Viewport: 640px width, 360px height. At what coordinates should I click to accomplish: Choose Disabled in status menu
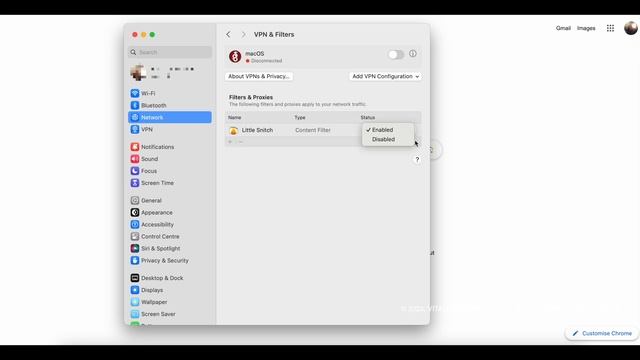388,139
